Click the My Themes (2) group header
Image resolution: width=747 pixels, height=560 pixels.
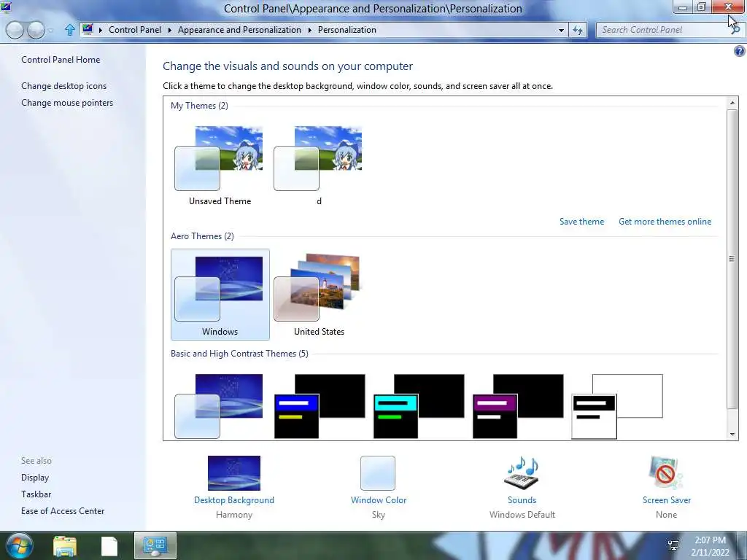(199, 106)
